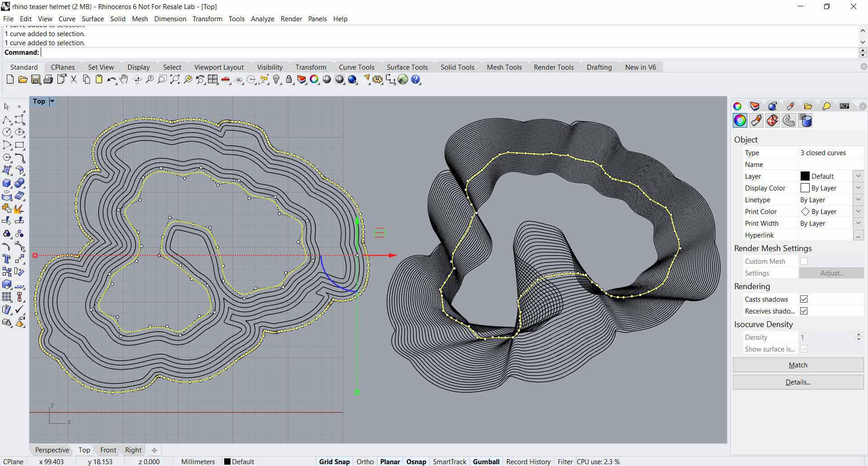Activate the Pan view icon
This screenshot has width=868, height=466.
point(124,80)
